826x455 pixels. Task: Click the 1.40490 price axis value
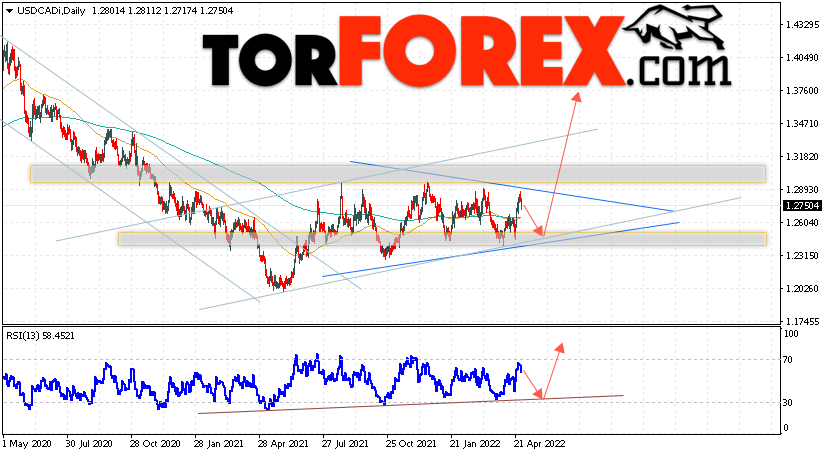[x=801, y=58]
